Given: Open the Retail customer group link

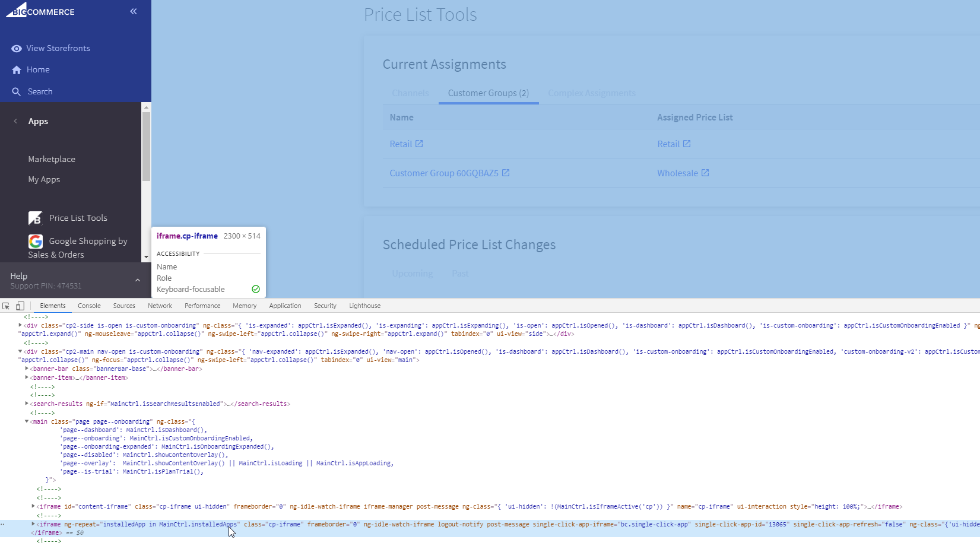Looking at the screenshot, I should (x=401, y=144).
